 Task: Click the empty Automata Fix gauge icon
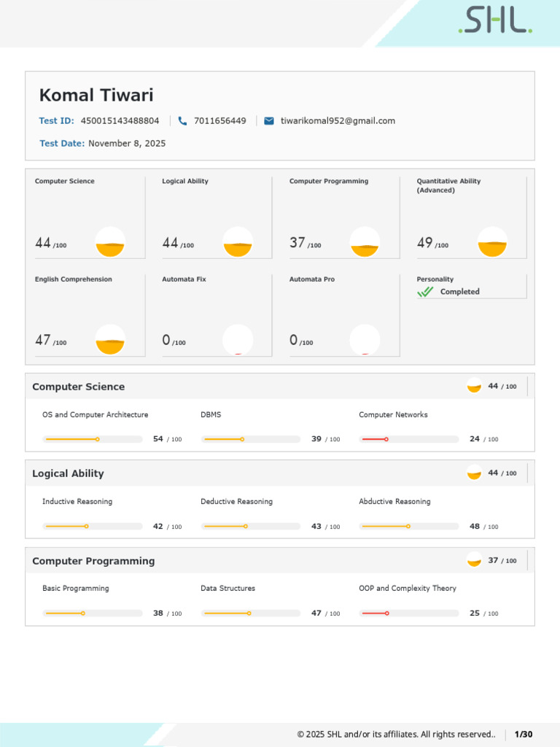[x=238, y=340]
